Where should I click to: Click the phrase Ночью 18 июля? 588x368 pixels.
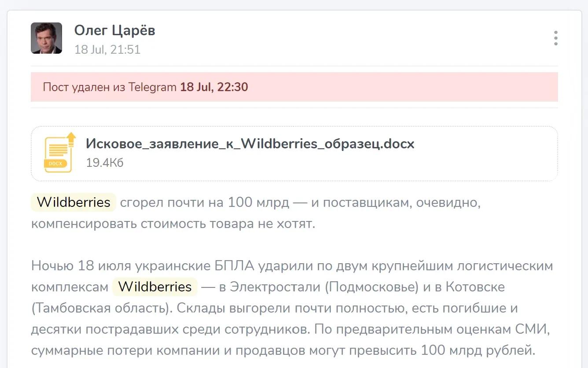[74, 266]
